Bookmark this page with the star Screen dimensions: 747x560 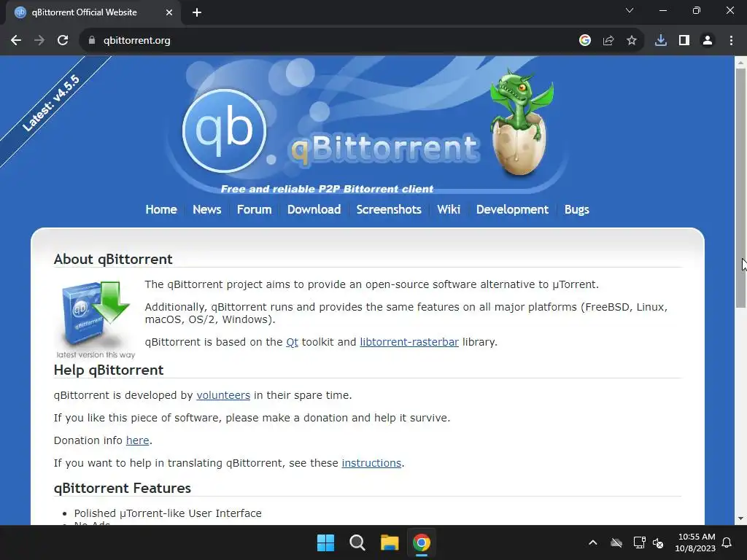(x=632, y=41)
